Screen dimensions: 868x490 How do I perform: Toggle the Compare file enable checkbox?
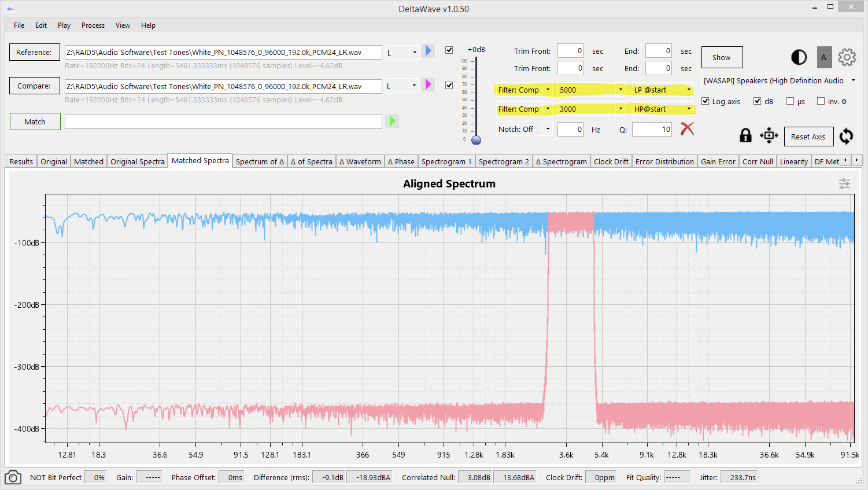(449, 85)
